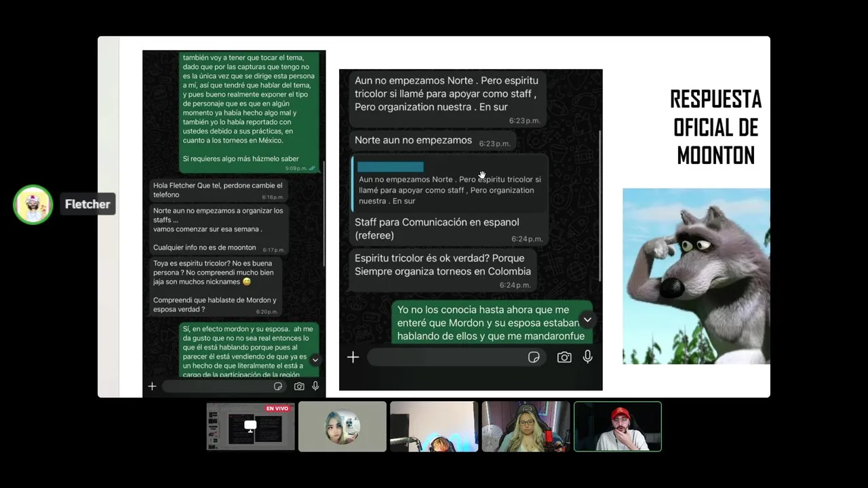Screen dimensions: 868x488
Task: Click the "Cualquier info no es de moonton" text
Action: (205, 247)
